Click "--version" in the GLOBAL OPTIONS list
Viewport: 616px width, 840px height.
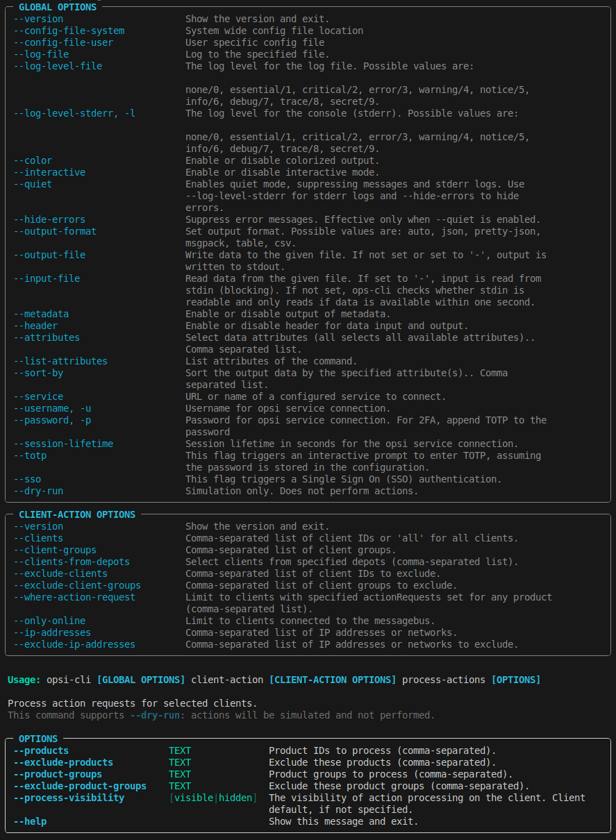point(38,19)
